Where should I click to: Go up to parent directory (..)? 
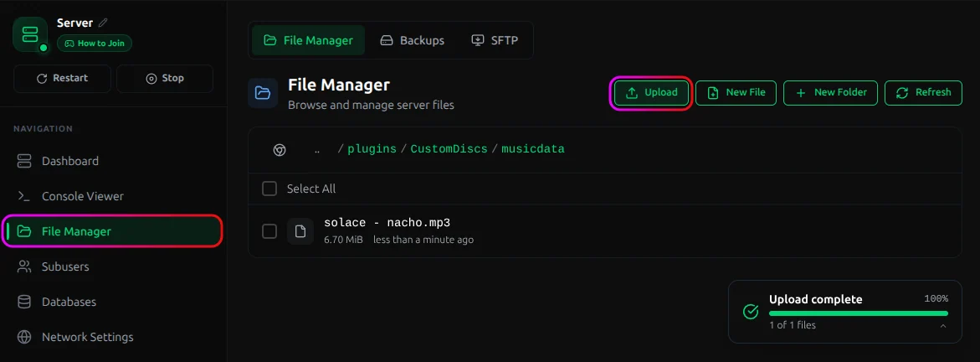pos(317,150)
